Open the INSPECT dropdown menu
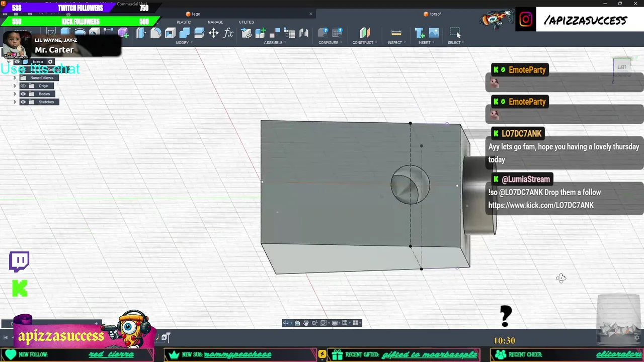Screen dimensions: 644x362 click(x=396, y=43)
